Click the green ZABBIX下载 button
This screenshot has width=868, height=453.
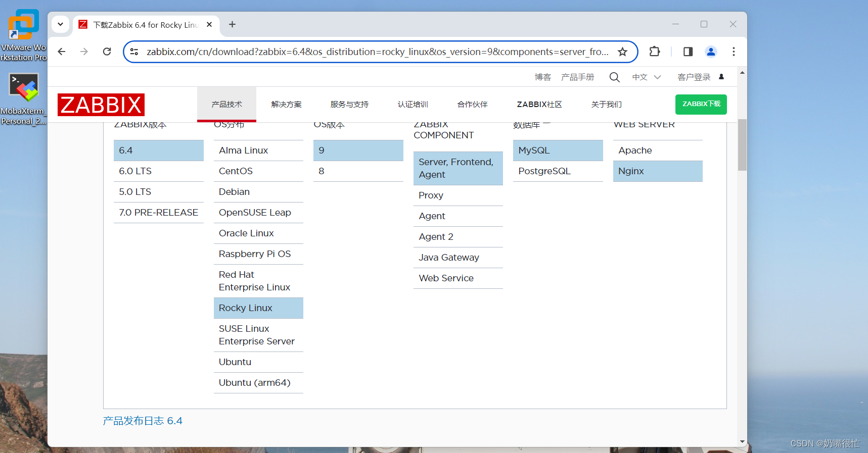[701, 104]
